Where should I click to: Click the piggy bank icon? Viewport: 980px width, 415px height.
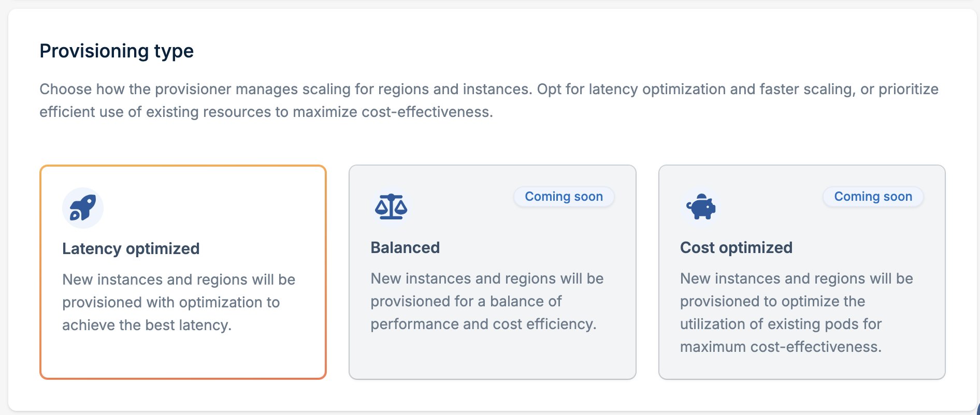coord(701,207)
